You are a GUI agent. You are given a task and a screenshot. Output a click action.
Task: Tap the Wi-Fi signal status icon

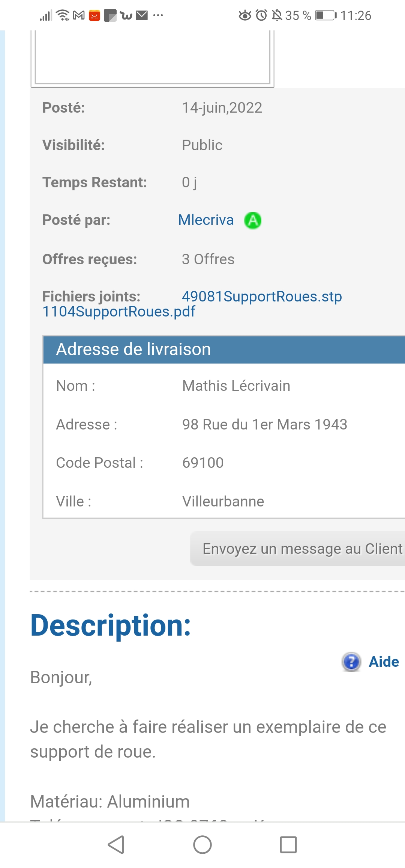(63, 15)
